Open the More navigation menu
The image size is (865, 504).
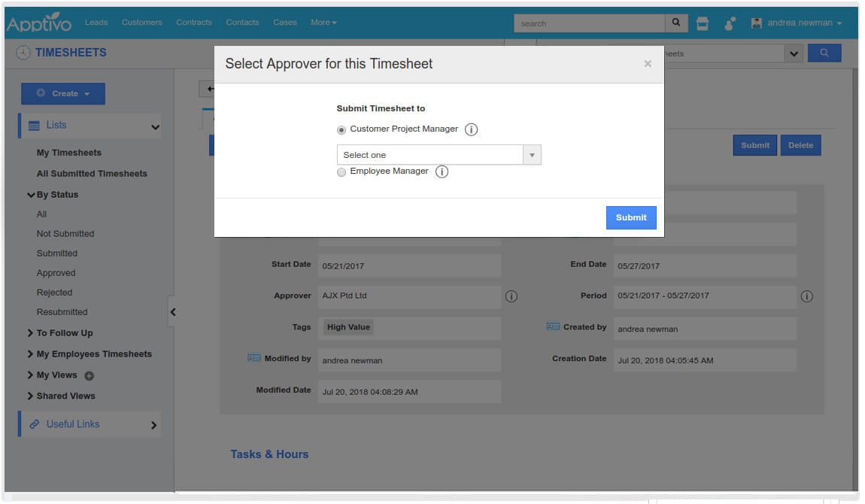323,22
